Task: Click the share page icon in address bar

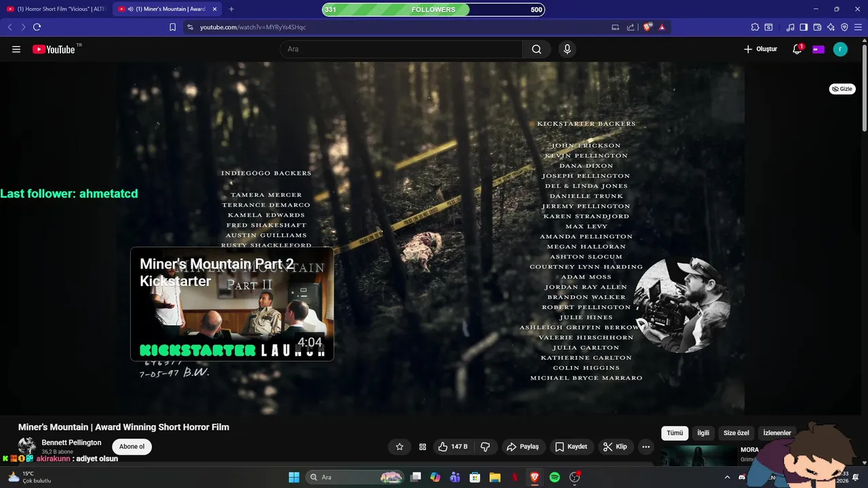Action: pos(631,27)
